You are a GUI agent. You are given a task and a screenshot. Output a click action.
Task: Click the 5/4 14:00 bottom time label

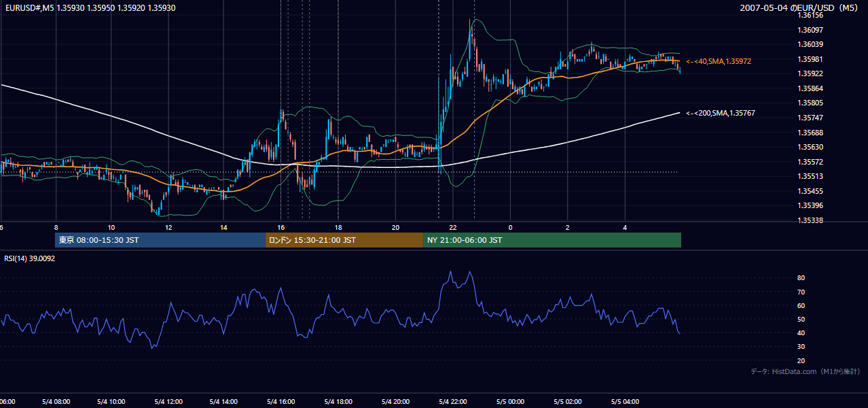223,402
